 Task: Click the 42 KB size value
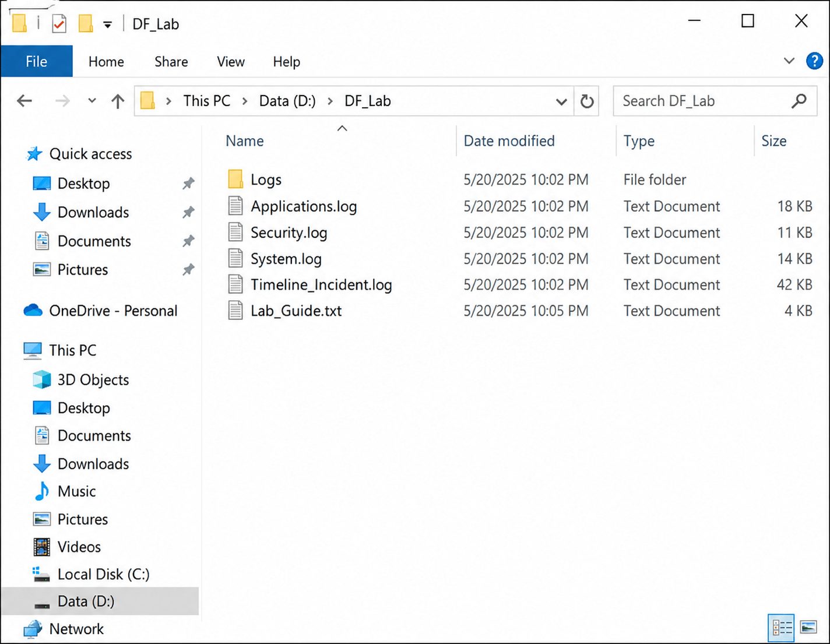coord(794,284)
